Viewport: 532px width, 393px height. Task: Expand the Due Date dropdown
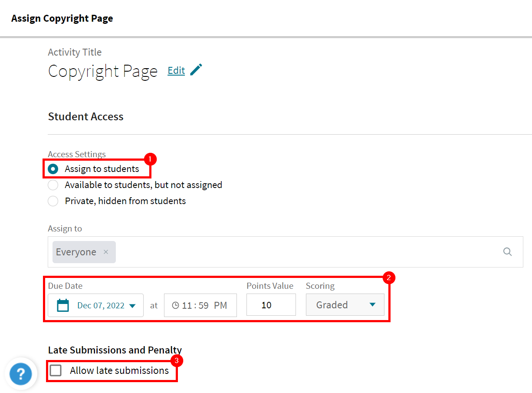pyautogui.click(x=95, y=305)
